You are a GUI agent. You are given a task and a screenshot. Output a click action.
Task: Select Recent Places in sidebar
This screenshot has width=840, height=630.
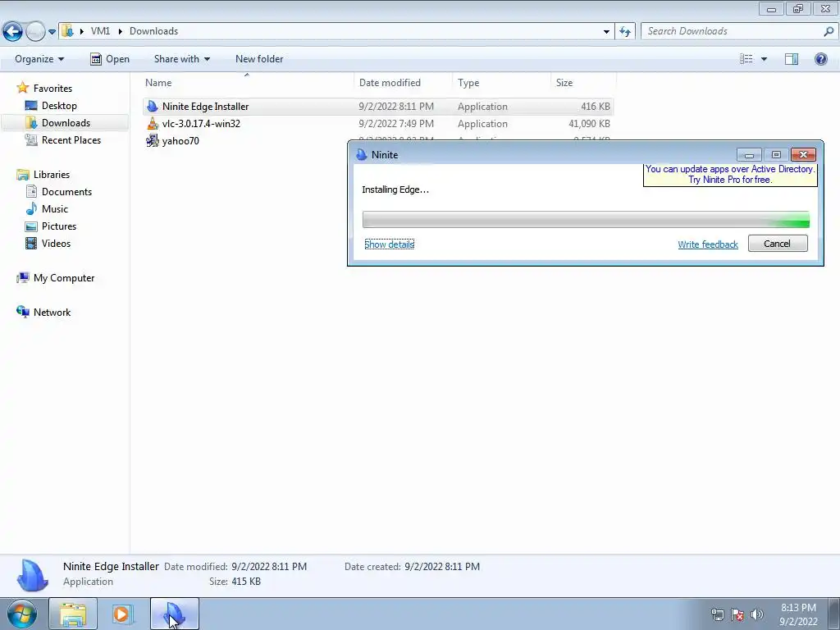[x=71, y=139]
